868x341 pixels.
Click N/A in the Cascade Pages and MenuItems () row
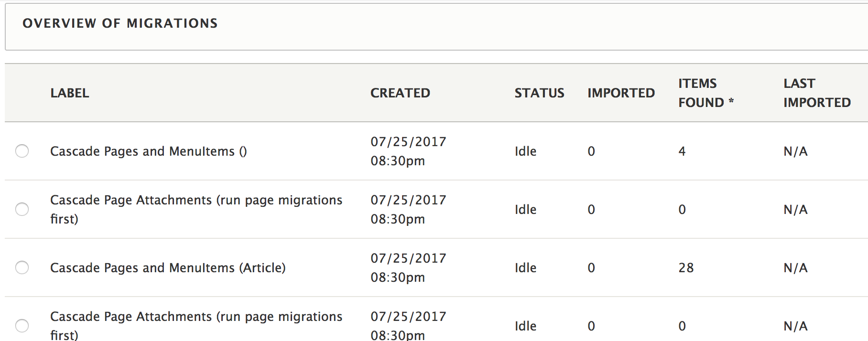coord(795,151)
